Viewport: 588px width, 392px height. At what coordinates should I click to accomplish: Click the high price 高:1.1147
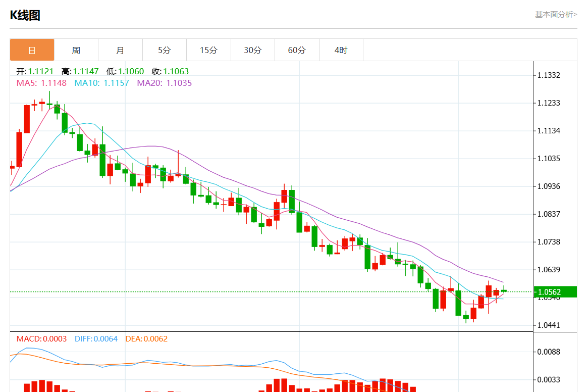(x=80, y=71)
